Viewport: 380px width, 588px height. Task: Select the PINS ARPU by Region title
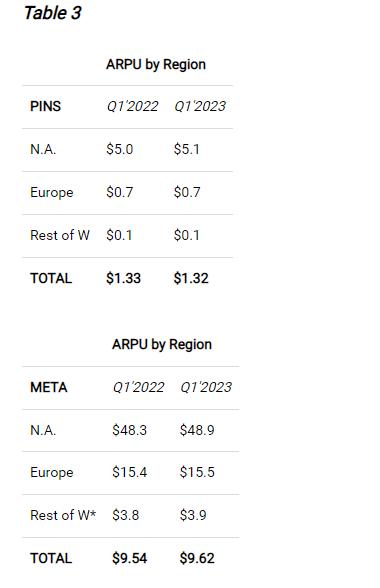pos(156,64)
